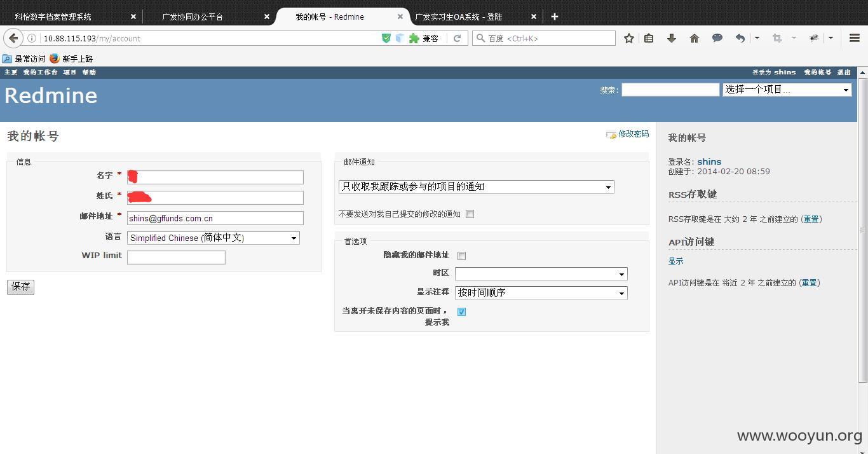Open the 语言 Simplified Chinese dropdown

tap(214, 238)
